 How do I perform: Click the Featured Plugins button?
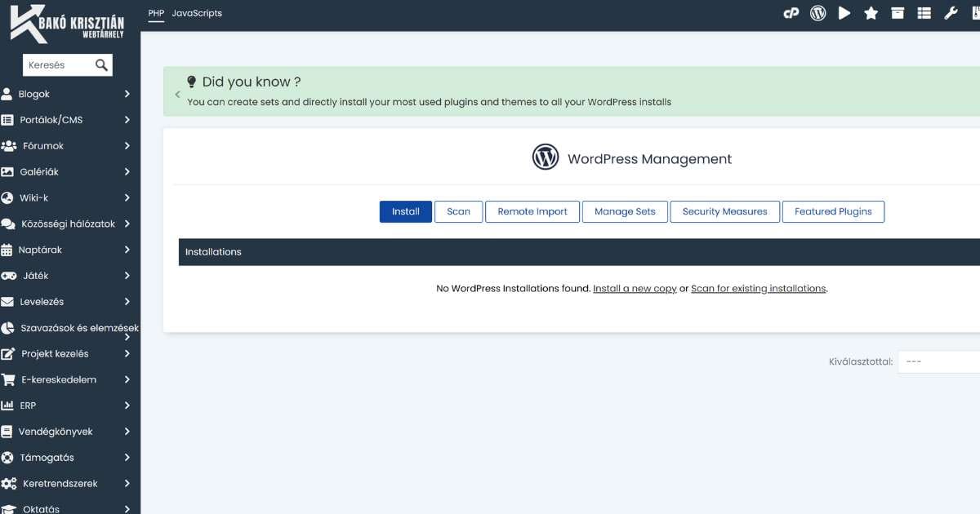point(833,211)
